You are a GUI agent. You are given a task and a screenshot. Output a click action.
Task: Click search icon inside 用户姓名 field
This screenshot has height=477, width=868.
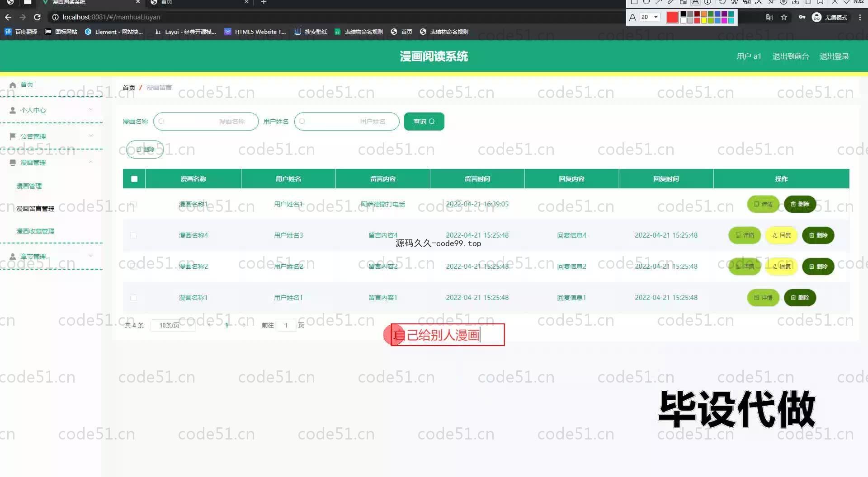click(x=302, y=122)
